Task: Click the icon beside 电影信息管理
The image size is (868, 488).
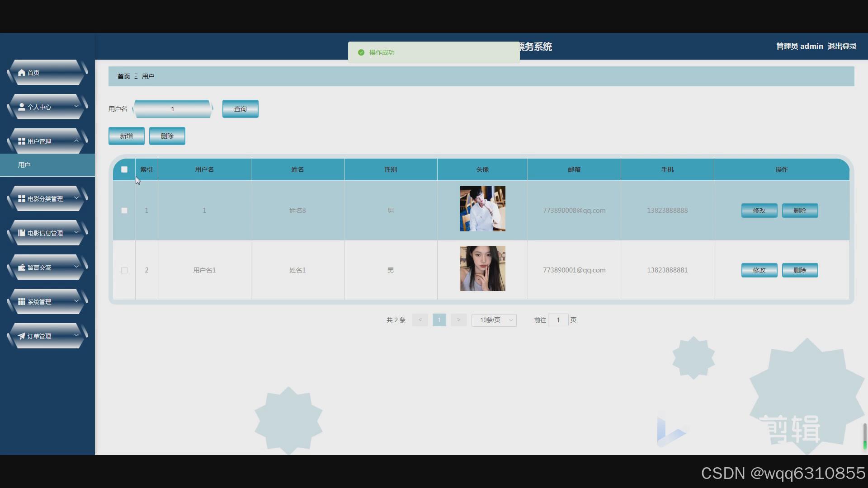Action: [x=22, y=233]
